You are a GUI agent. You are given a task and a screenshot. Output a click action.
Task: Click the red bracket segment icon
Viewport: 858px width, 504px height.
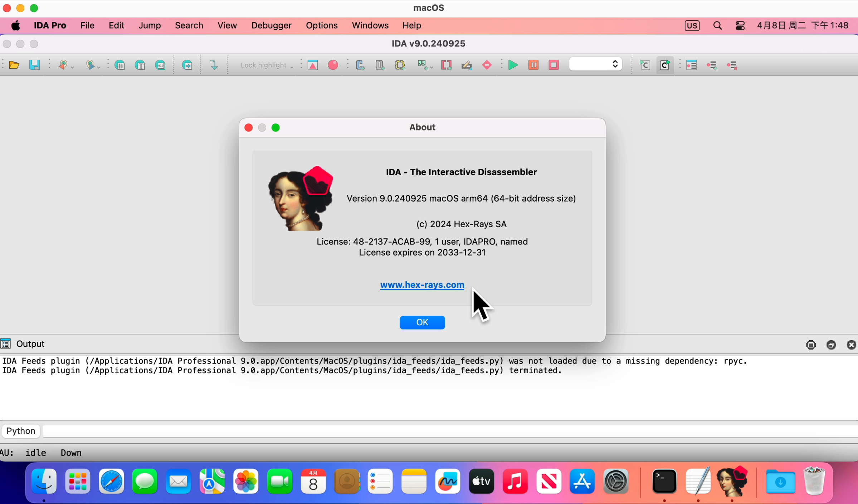point(446,65)
